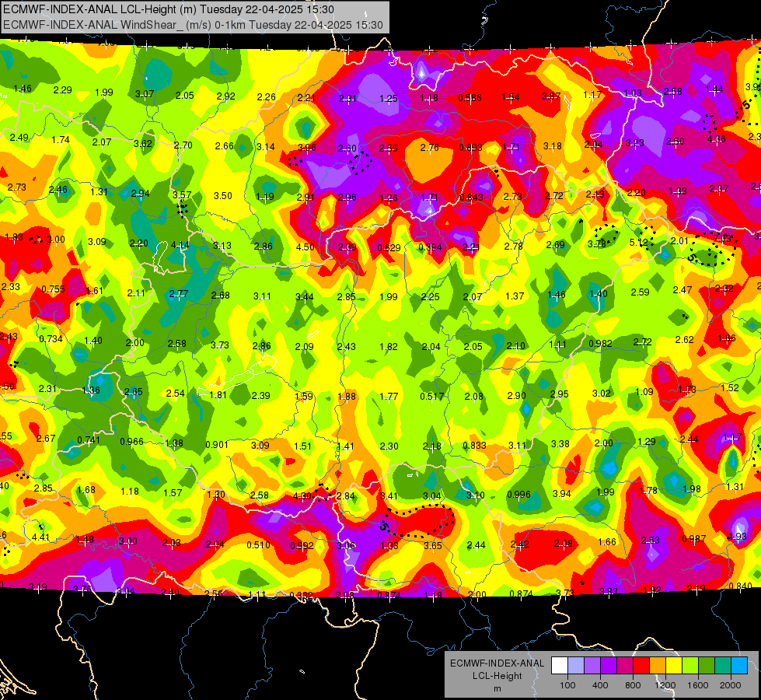Click the legend tick label 800

tap(633, 685)
